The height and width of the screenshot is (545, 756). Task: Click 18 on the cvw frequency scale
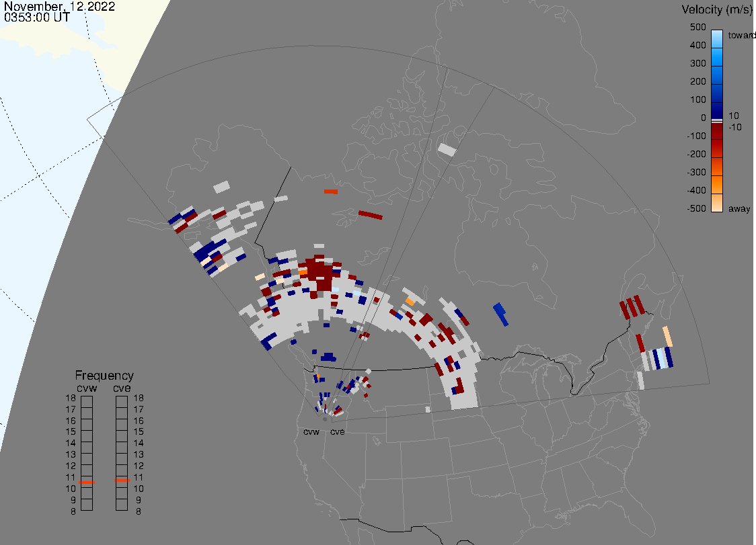click(71, 398)
